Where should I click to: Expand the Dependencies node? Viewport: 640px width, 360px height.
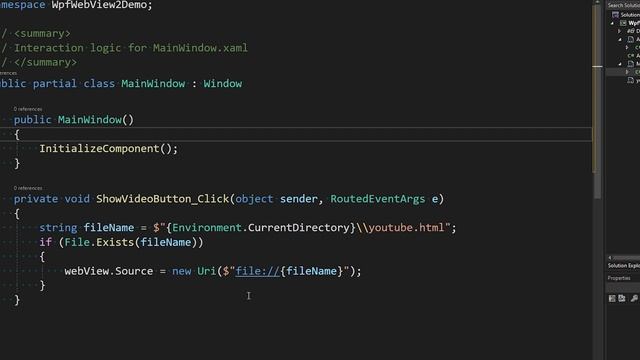[620, 31]
